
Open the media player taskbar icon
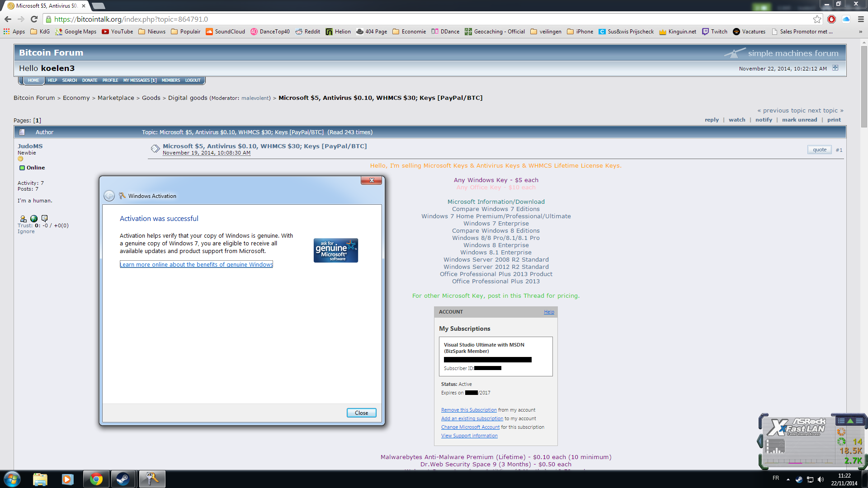[x=67, y=479]
